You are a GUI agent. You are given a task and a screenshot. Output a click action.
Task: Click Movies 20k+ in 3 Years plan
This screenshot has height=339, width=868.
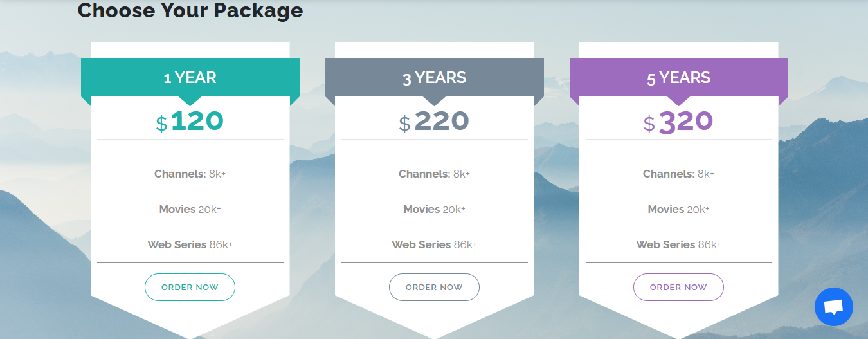(x=434, y=209)
